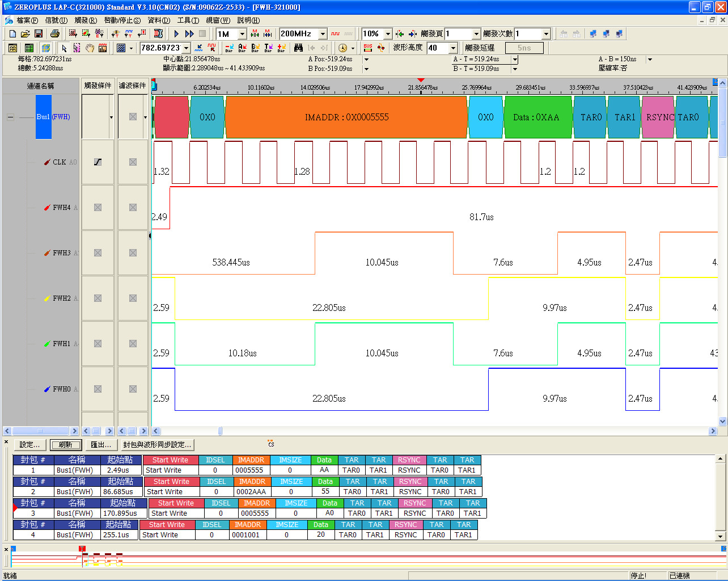Toggle FWH1 filter condition box
Image resolution: width=728 pixels, height=581 pixels.
(133, 344)
